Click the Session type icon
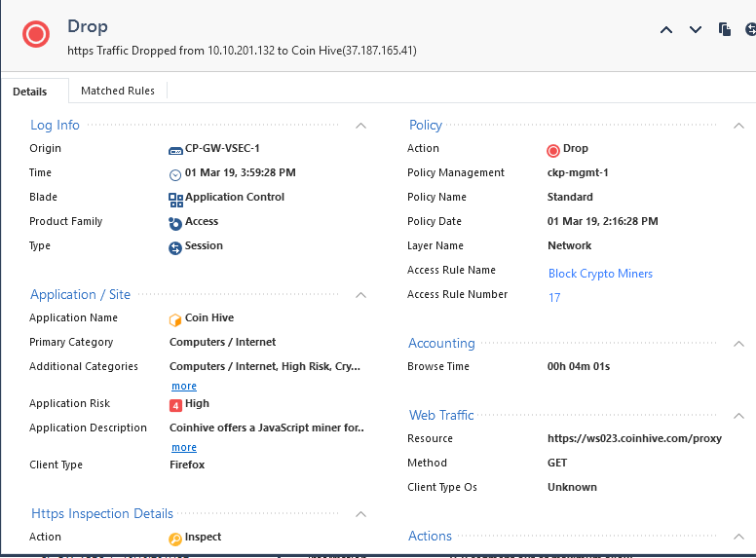Screen dimensions: 756x558 [x=175, y=248]
